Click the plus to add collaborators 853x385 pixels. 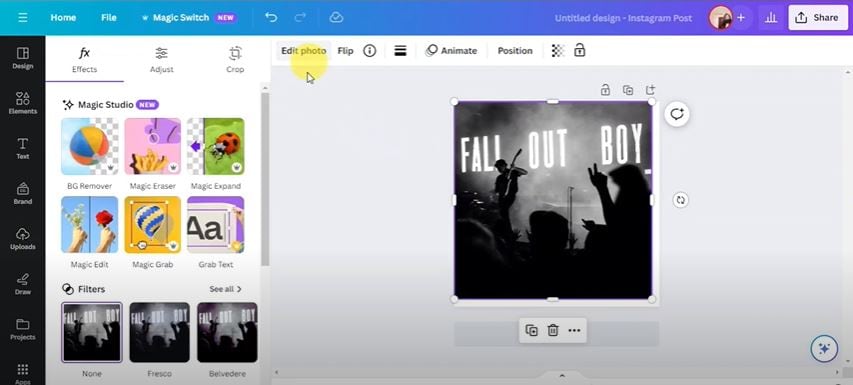tap(740, 17)
